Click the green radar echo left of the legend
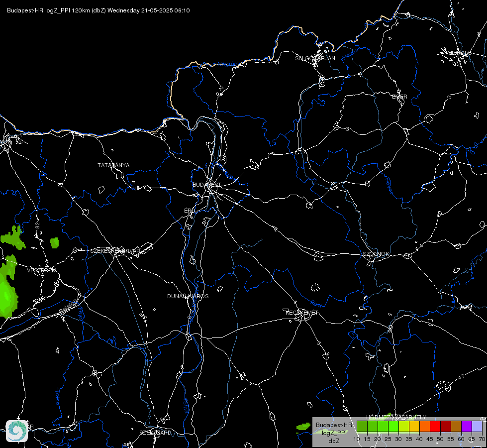This screenshot has width=487, height=448. [x=303, y=426]
